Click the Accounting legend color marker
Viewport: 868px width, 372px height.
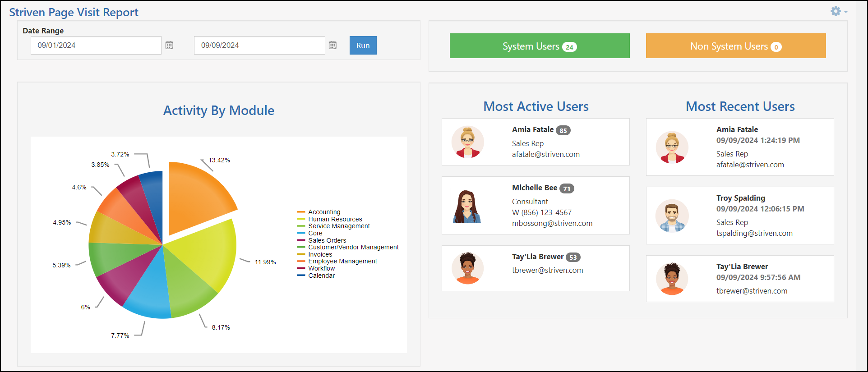(x=301, y=212)
